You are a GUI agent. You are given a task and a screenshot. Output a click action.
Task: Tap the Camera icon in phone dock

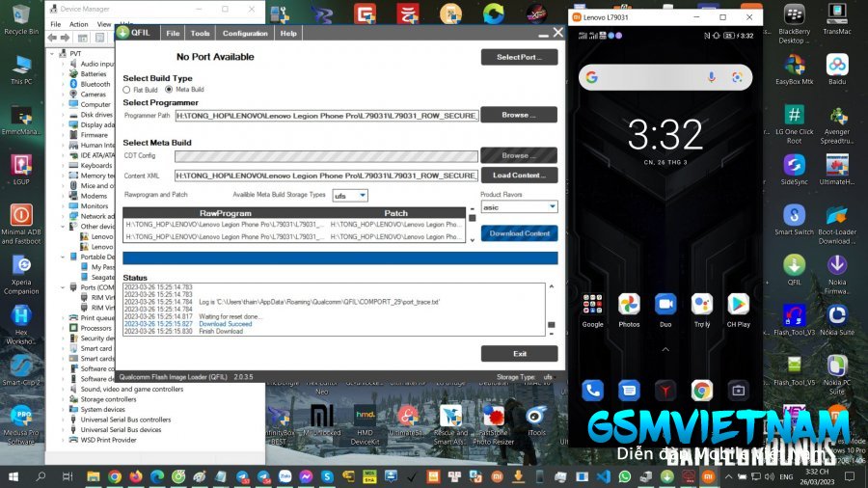click(x=739, y=391)
